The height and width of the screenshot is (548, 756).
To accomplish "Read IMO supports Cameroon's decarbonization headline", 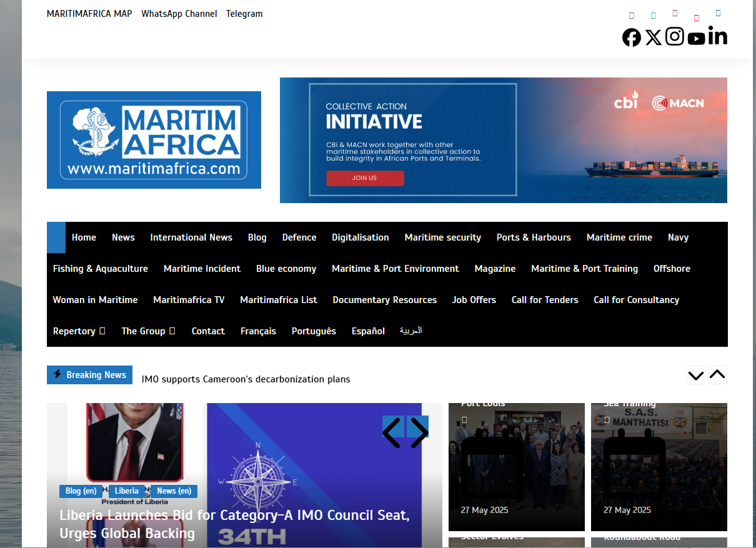I will click(x=246, y=379).
